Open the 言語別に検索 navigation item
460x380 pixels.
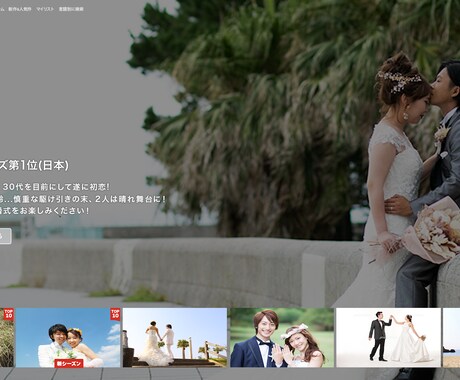pos(71,9)
